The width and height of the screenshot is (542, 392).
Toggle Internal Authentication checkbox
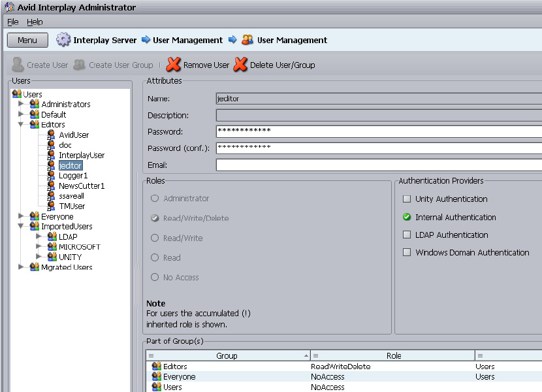[407, 217]
